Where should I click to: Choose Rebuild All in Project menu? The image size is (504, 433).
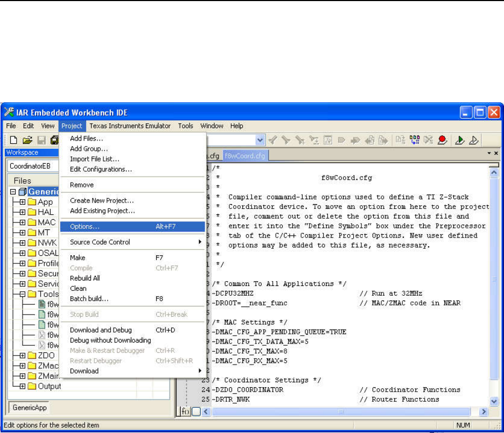pos(85,278)
